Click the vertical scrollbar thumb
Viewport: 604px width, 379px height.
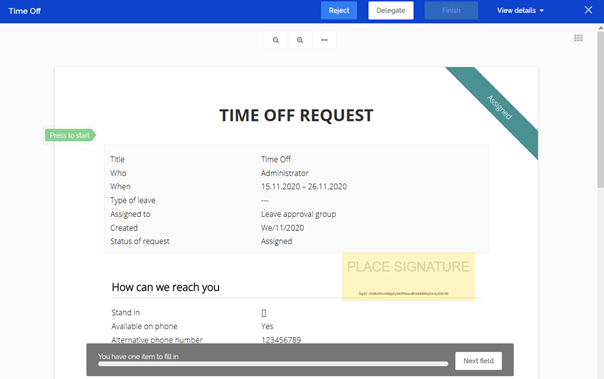[x=601, y=109]
